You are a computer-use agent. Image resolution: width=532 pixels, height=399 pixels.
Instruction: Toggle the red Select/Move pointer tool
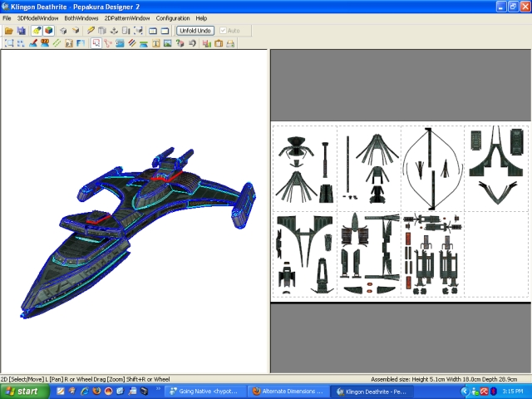coord(96,43)
